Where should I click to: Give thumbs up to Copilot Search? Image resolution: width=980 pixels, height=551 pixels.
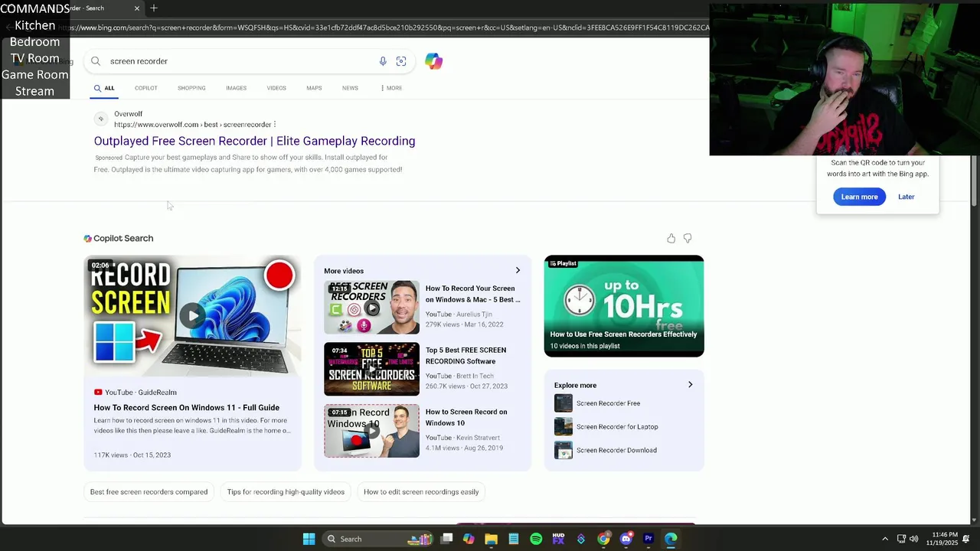671,239
